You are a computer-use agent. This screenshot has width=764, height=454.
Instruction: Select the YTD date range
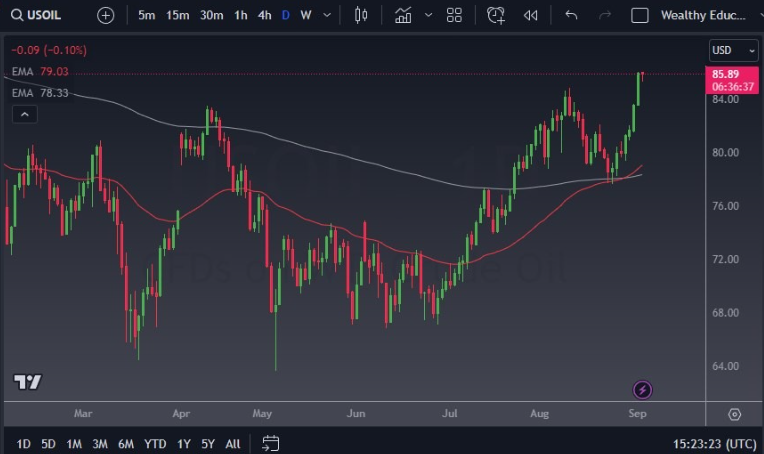click(x=155, y=443)
